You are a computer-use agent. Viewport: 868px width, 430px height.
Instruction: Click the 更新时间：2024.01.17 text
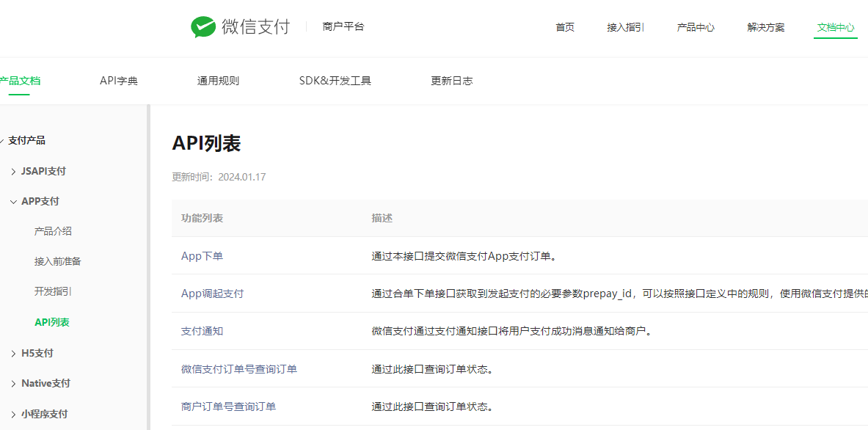click(219, 177)
